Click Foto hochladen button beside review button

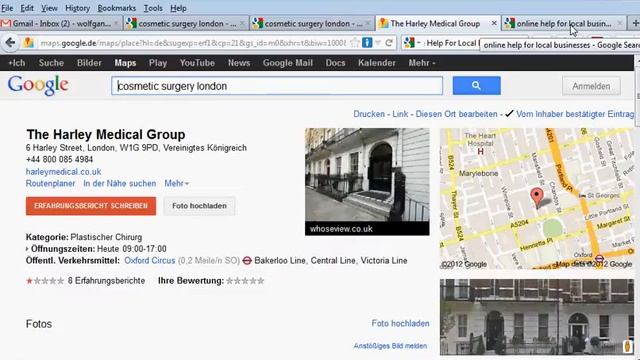click(x=199, y=206)
